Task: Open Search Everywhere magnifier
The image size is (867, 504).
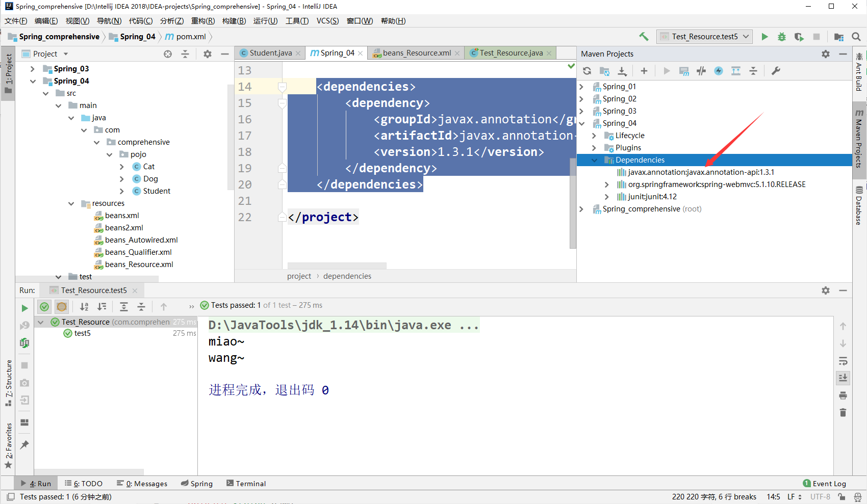Action: 856,37
